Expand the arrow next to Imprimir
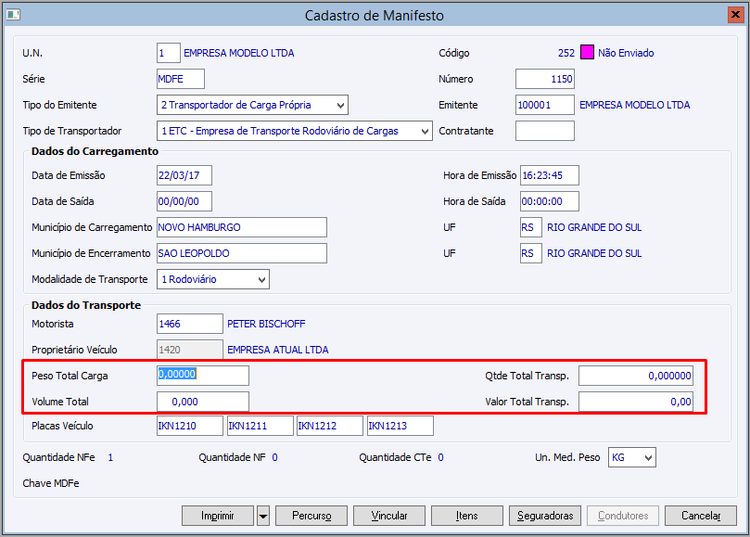This screenshot has width=750, height=537. pos(263,516)
